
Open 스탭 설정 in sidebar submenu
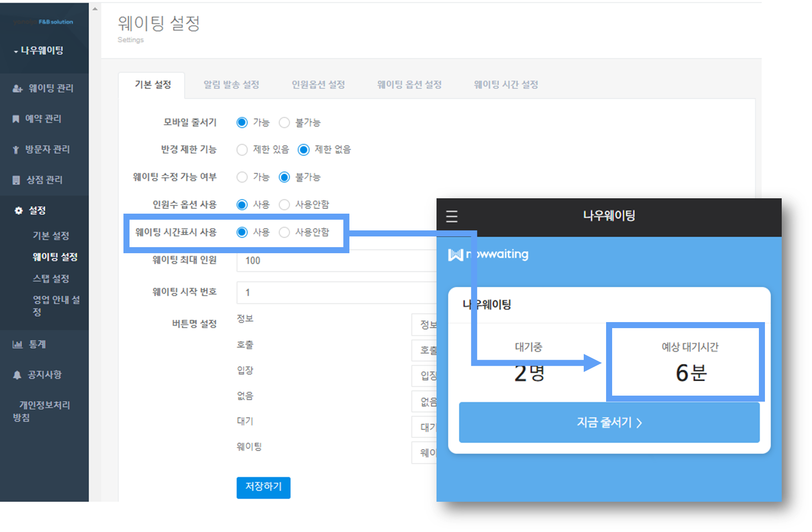[x=51, y=278]
